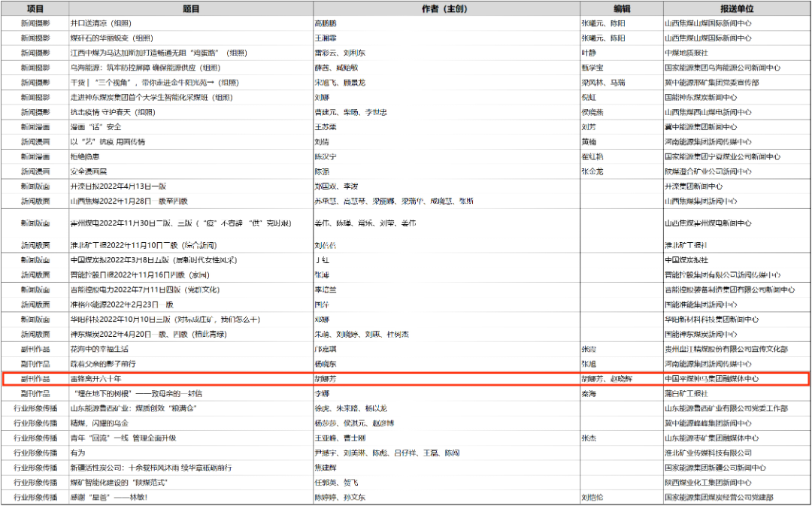Select the 作者（主创） column header
The height and width of the screenshot is (506, 812).
click(446, 8)
